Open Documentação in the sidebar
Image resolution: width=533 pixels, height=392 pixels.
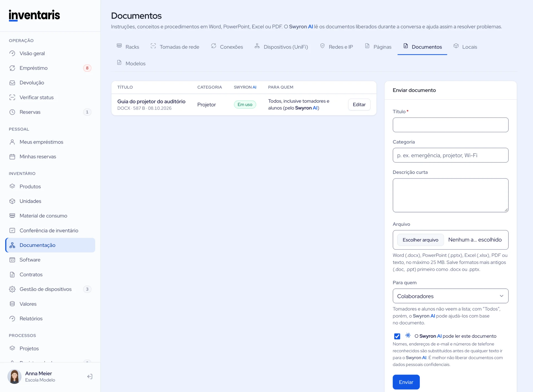click(50, 245)
